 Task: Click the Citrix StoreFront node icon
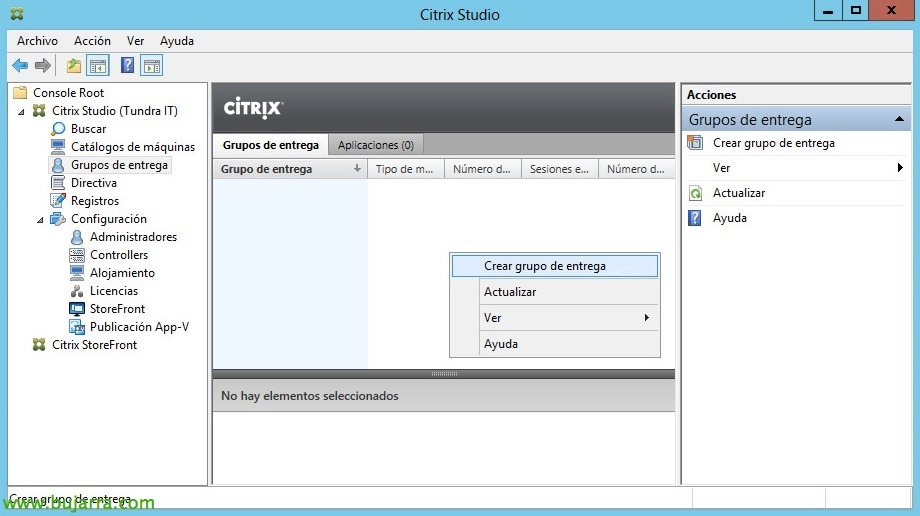pyautogui.click(x=39, y=345)
